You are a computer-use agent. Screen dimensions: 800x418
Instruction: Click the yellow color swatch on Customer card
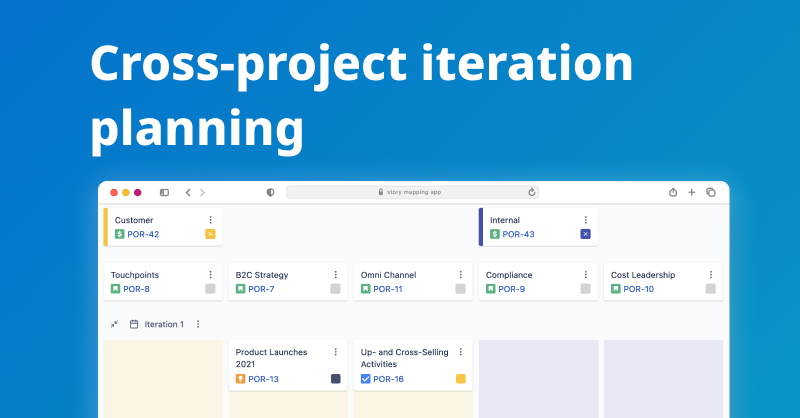pos(210,234)
